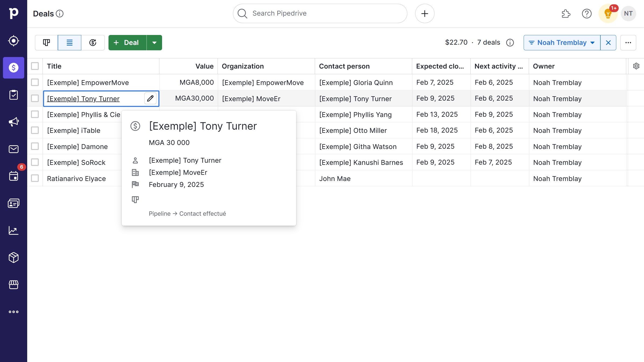Image resolution: width=644 pixels, height=362 pixels.
Task: Sort by the Value column header
Action: coord(204,66)
